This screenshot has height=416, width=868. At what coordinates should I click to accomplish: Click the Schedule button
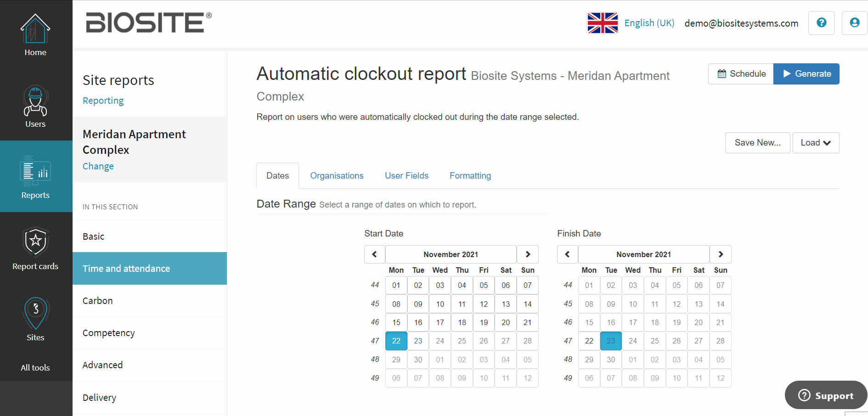tap(741, 74)
